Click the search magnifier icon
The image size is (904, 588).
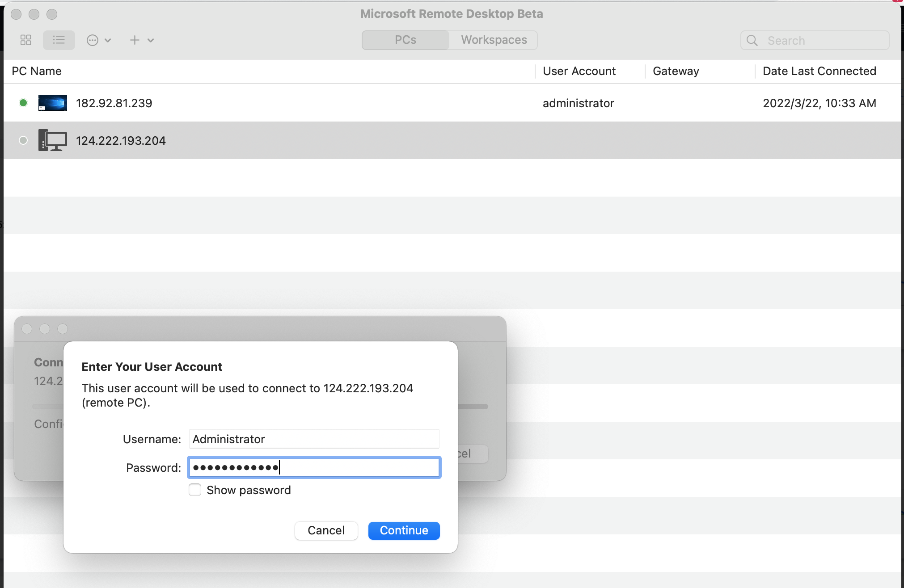click(752, 41)
